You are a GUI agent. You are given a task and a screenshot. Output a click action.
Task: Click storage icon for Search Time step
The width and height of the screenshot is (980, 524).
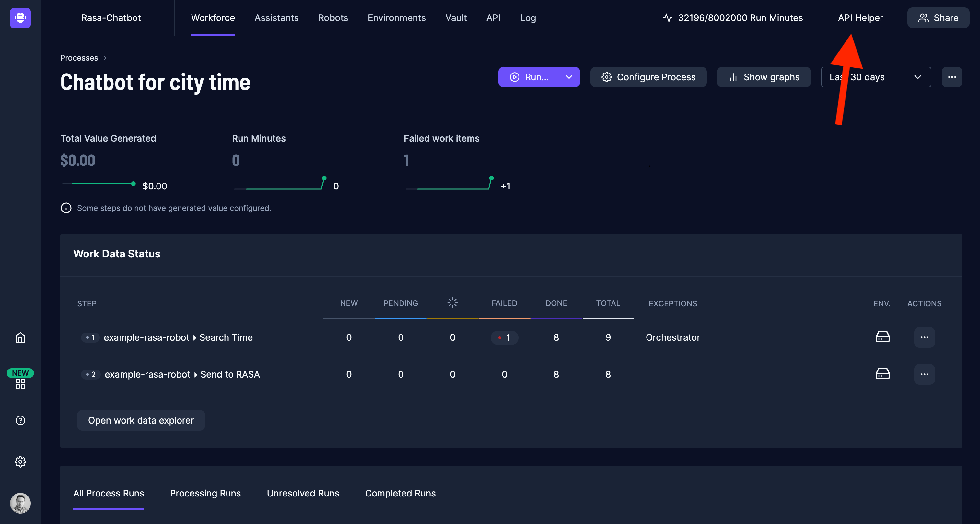882,337
